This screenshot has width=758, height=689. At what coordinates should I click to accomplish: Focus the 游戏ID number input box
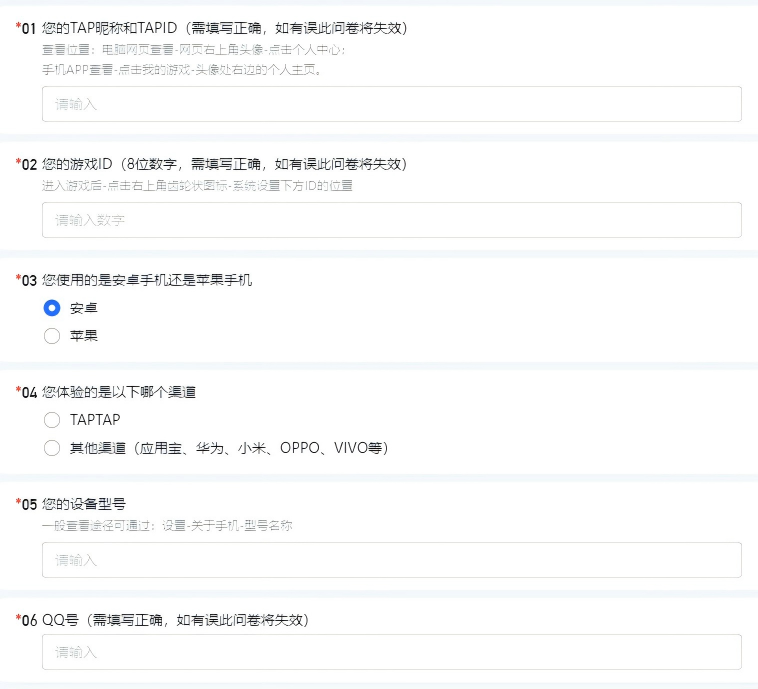tap(391, 220)
